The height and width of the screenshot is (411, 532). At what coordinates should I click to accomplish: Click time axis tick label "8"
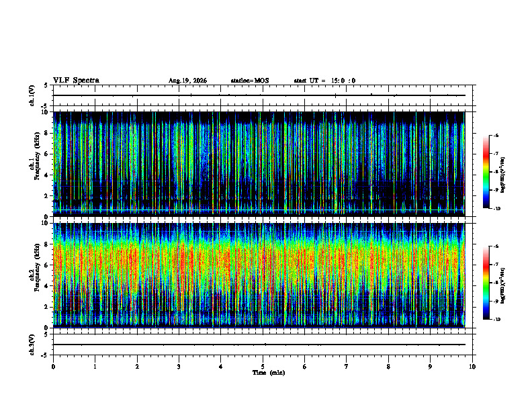(x=388, y=367)
